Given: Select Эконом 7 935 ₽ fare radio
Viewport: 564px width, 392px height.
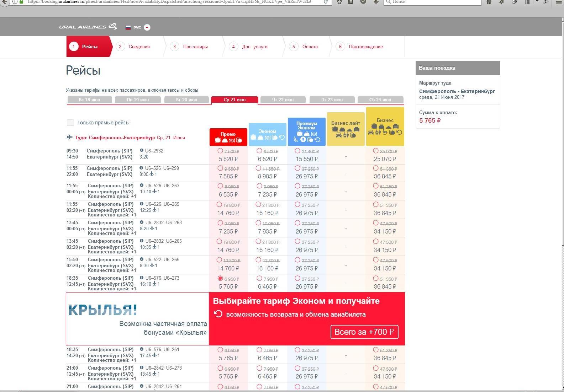Looking at the screenshot, I should tap(258, 223).
